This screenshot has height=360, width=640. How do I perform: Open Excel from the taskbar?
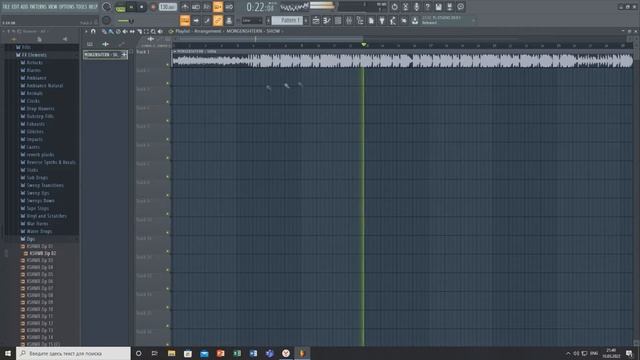(x=237, y=353)
